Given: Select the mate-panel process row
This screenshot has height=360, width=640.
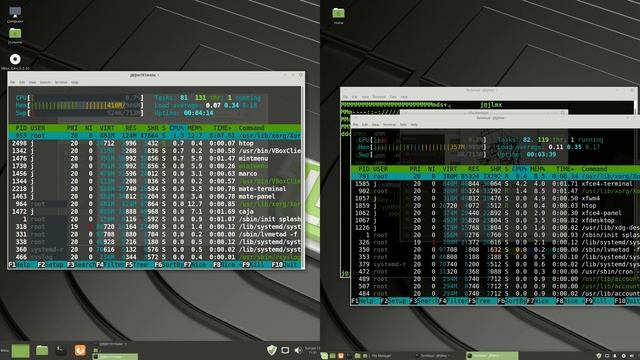Looking at the screenshot, I should click(155, 196).
